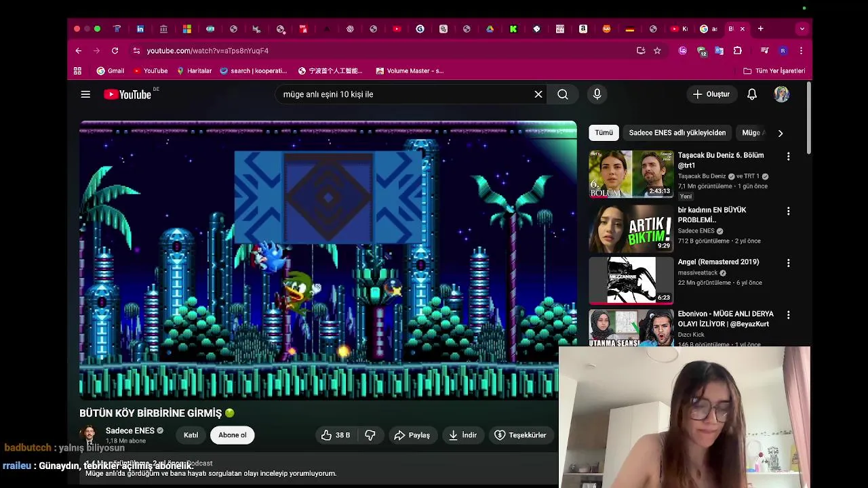
Task: Open the Volume Master bookmark
Action: click(410, 70)
